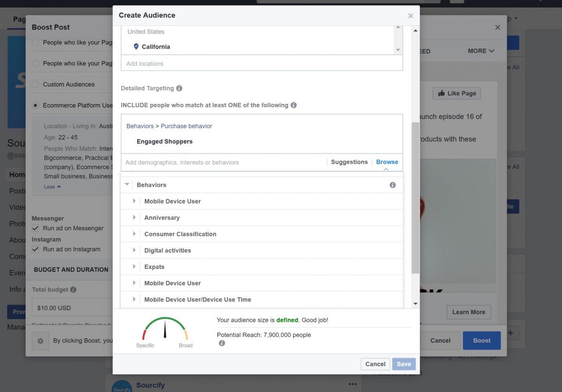
Task: Click Learn More button on ad preview
Action: click(468, 312)
